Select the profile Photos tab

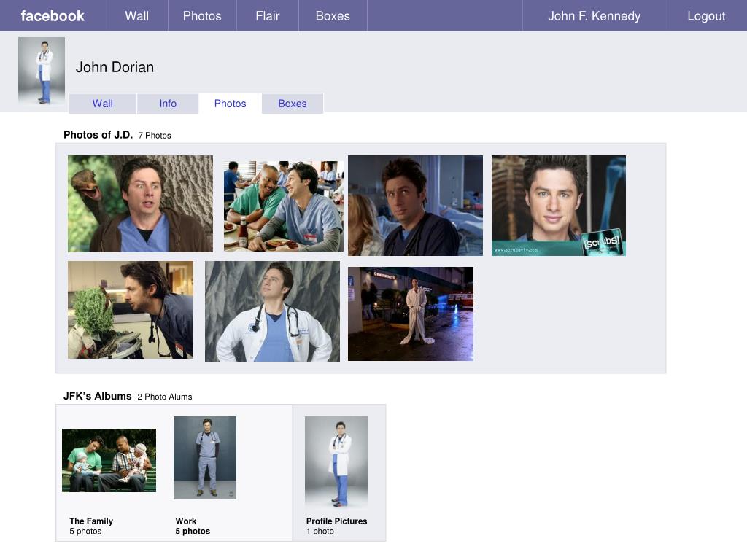coord(230,104)
